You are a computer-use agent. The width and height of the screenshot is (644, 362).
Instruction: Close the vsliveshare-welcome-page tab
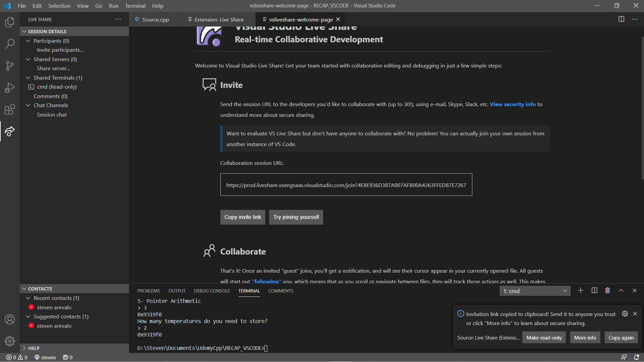338,19
